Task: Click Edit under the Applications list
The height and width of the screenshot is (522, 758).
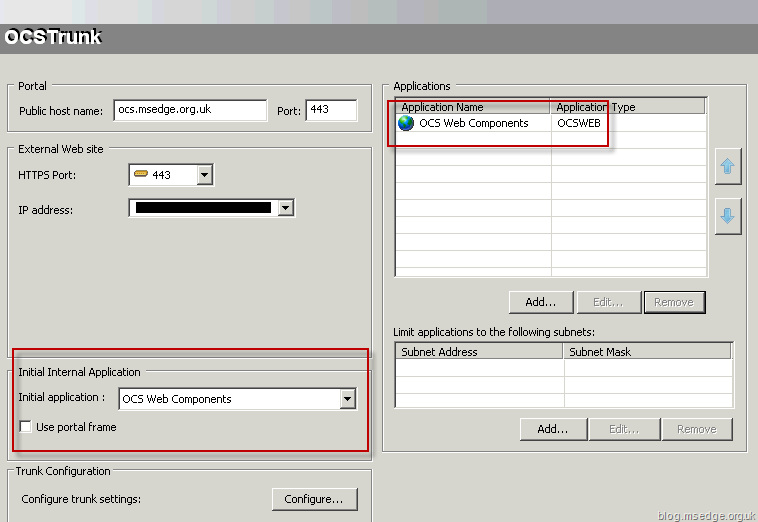Action: tap(609, 302)
